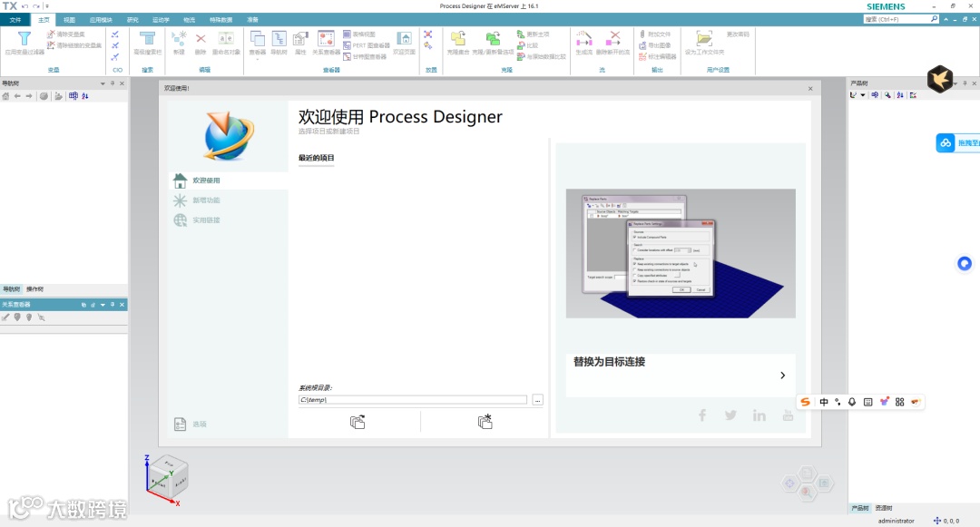Click the sort icon in 导航树 toolbar

coord(85,96)
